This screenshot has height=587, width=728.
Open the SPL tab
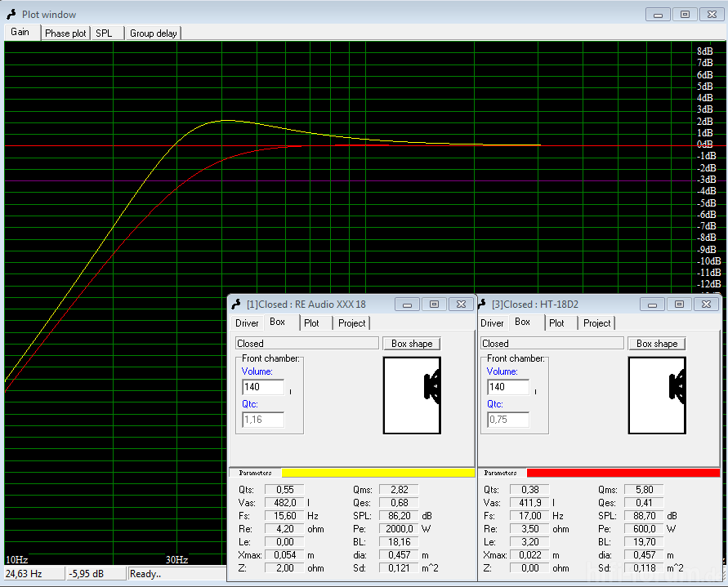[x=105, y=33]
